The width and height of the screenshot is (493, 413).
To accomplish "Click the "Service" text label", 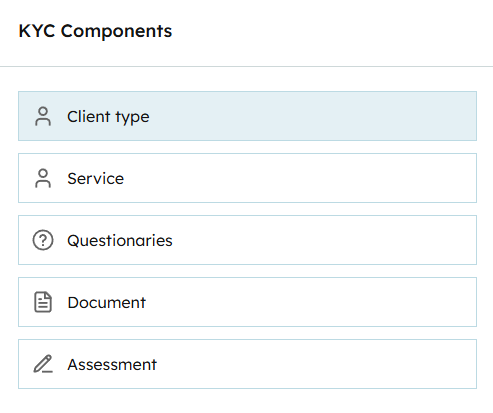I will pos(96,178).
